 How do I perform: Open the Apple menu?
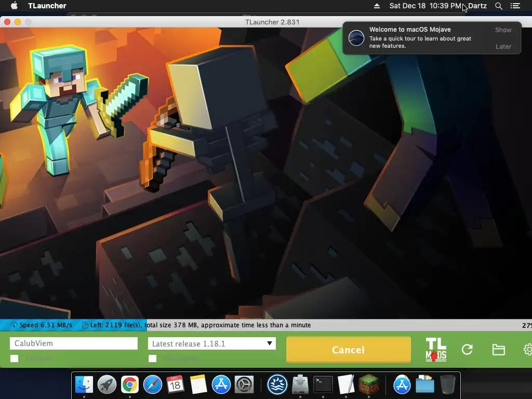(14, 5)
